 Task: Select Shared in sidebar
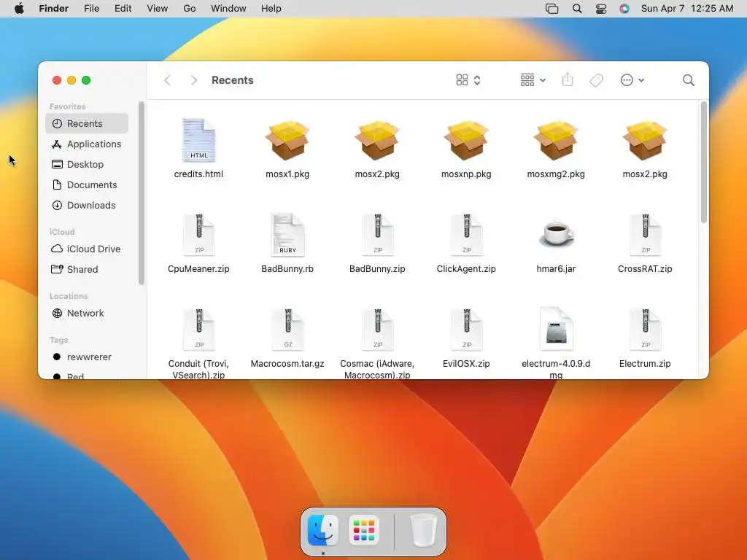(x=87, y=270)
